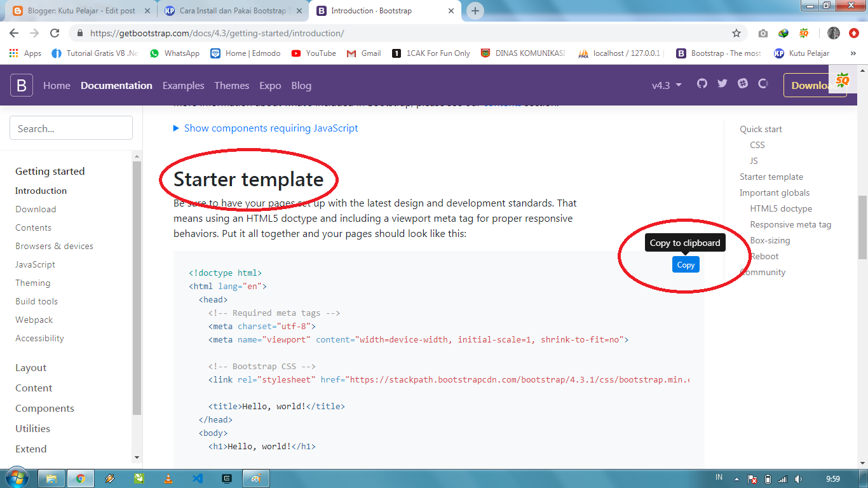Click the Open Collective icon beside Download
Viewport: 868px width, 488px height.
pos(763,83)
